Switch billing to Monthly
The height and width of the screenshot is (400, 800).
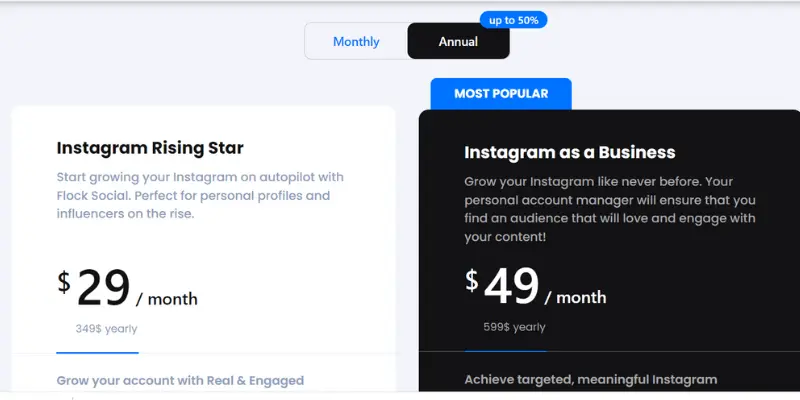[x=356, y=41]
